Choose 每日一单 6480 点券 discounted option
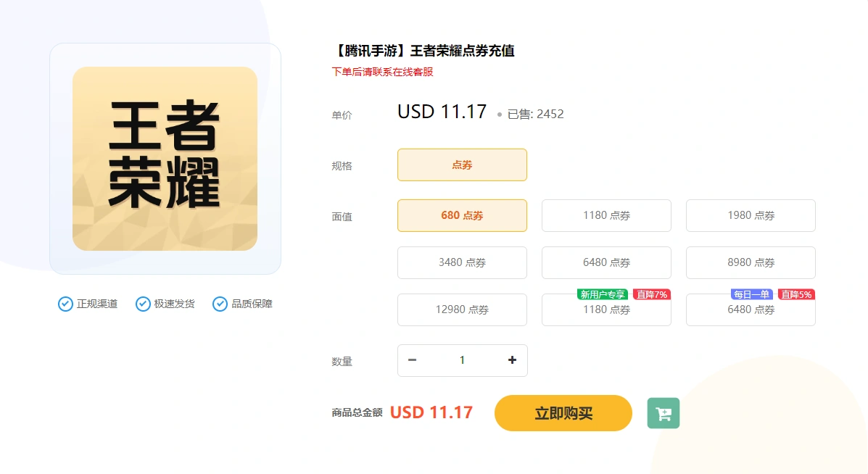 [751, 309]
